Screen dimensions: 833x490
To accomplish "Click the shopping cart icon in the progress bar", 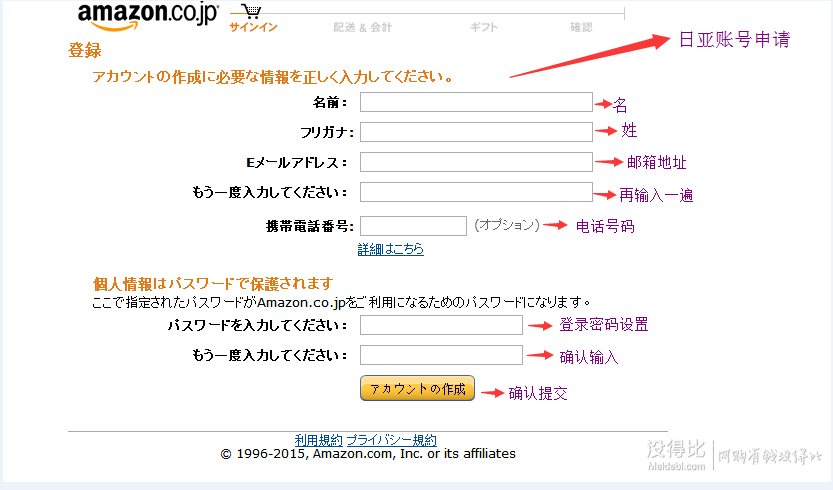I will pyautogui.click(x=251, y=11).
